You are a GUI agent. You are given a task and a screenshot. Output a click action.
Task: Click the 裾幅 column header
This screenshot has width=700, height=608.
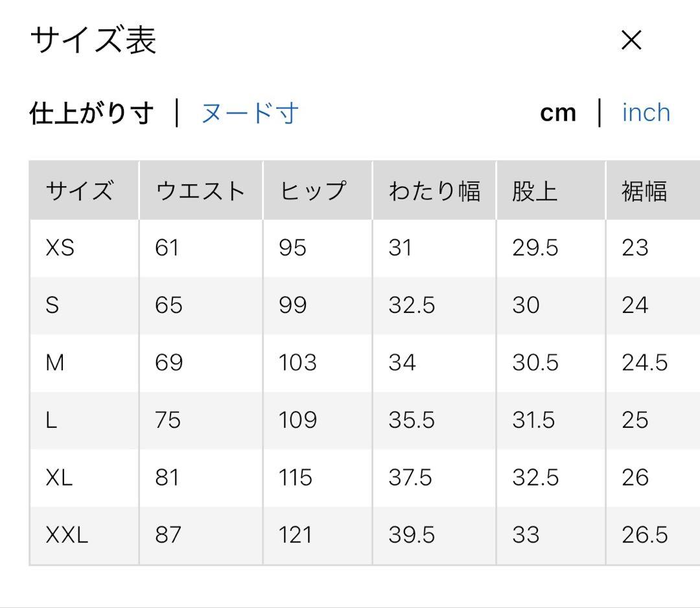pyautogui.click(x=644, y=191)
